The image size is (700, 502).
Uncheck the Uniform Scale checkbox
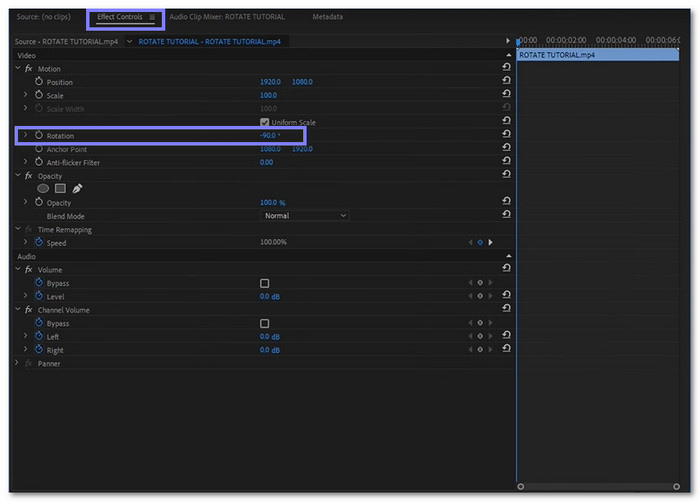(264, 122)
